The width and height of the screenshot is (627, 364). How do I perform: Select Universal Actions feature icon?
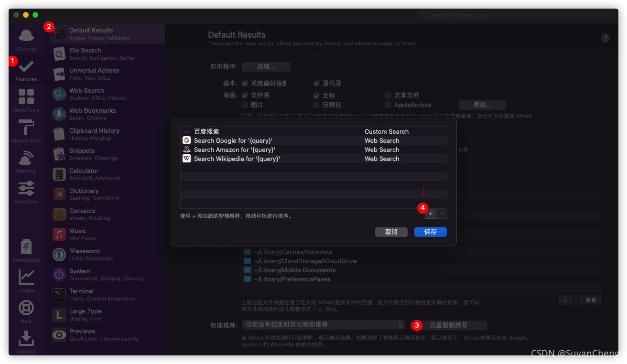click(x=59, y=74)
